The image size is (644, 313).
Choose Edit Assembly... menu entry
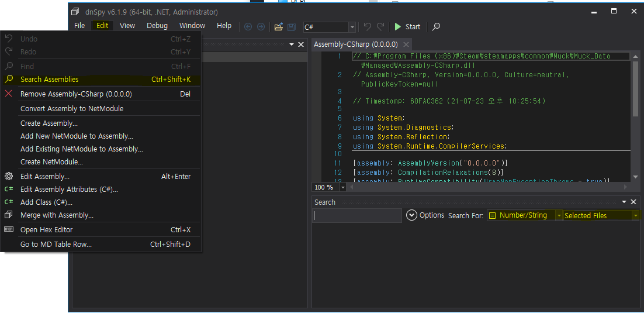[101, 177]
